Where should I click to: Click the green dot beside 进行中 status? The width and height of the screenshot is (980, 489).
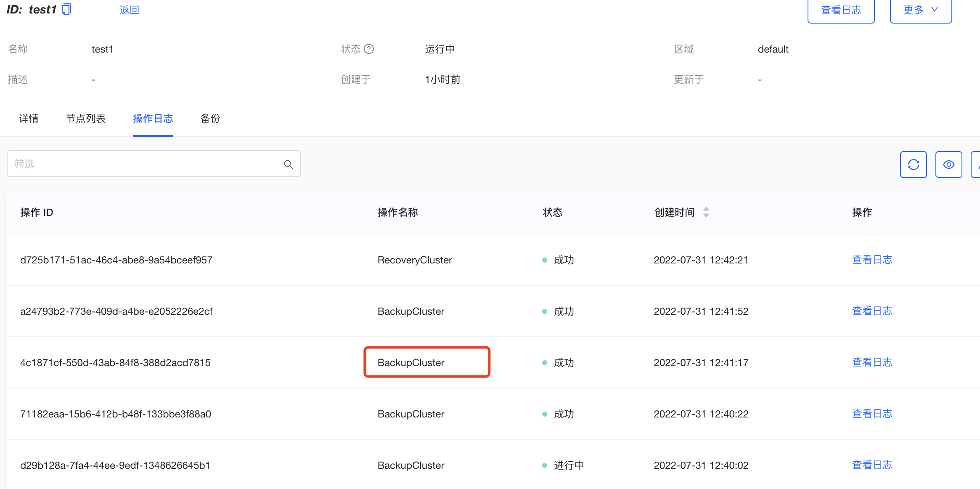pos(545,465)
